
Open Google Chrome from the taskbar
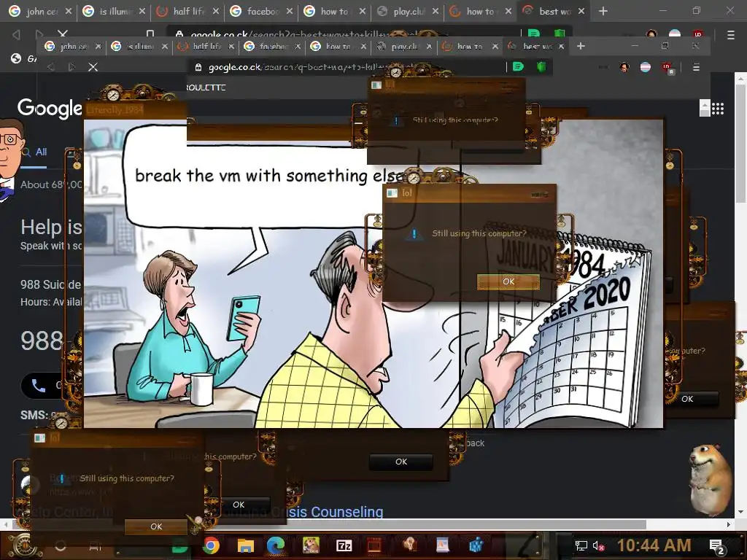point(212,545)
